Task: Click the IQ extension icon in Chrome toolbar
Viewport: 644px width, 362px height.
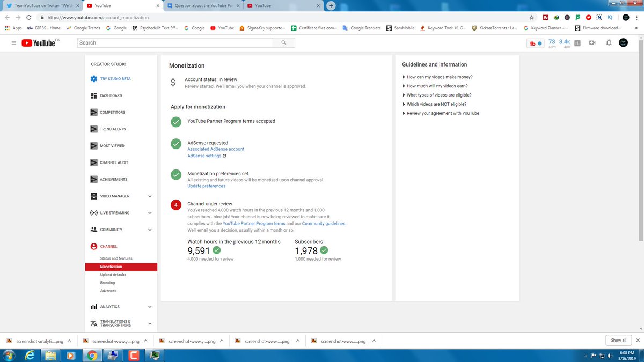Action: click(610, 17)
